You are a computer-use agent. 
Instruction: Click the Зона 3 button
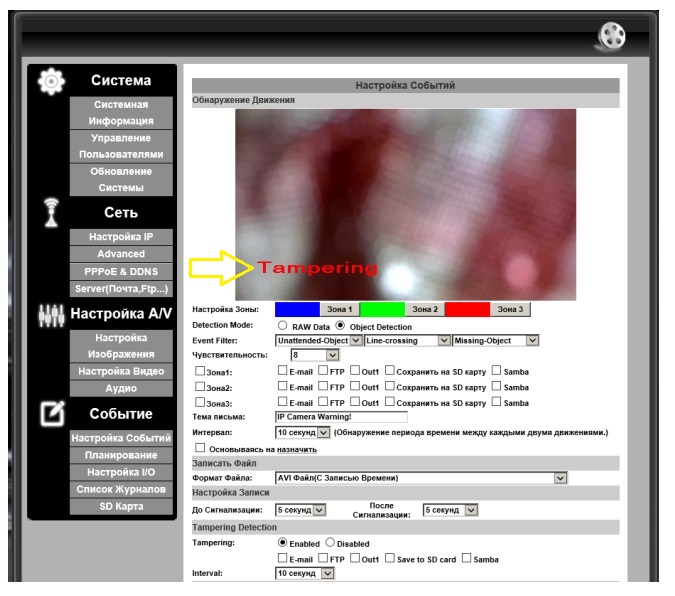[510, 309]
